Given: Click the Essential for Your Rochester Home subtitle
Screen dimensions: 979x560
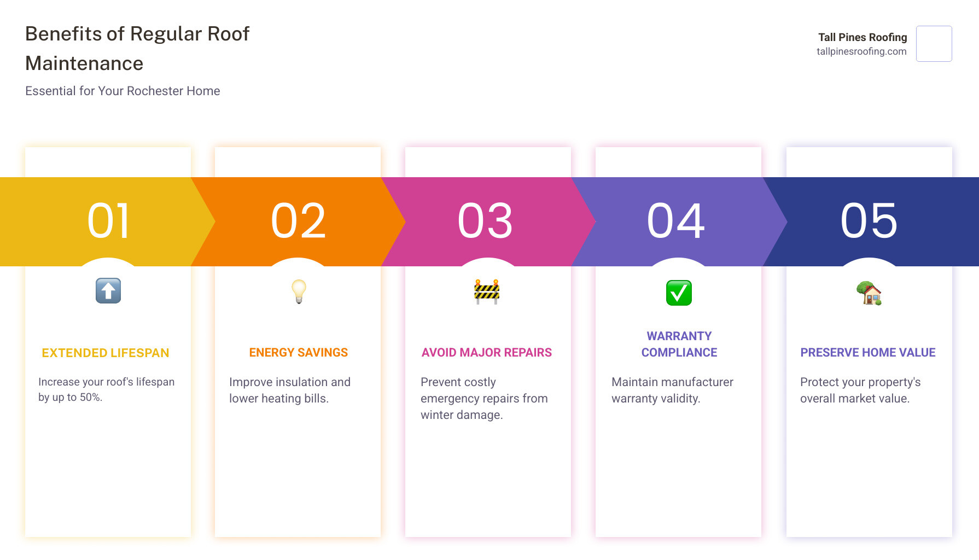Looking at the screenshot, I should (x=123, y=91).
